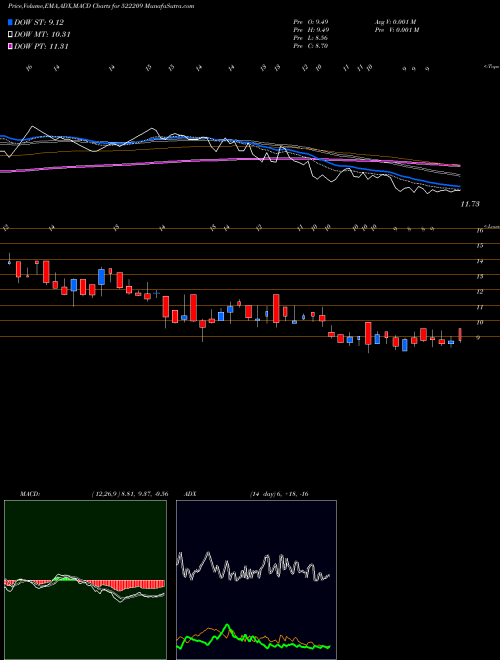Click the price axis label 13
Screen dimensions: 500x660
pyautogui.click(x=479, y=277)
